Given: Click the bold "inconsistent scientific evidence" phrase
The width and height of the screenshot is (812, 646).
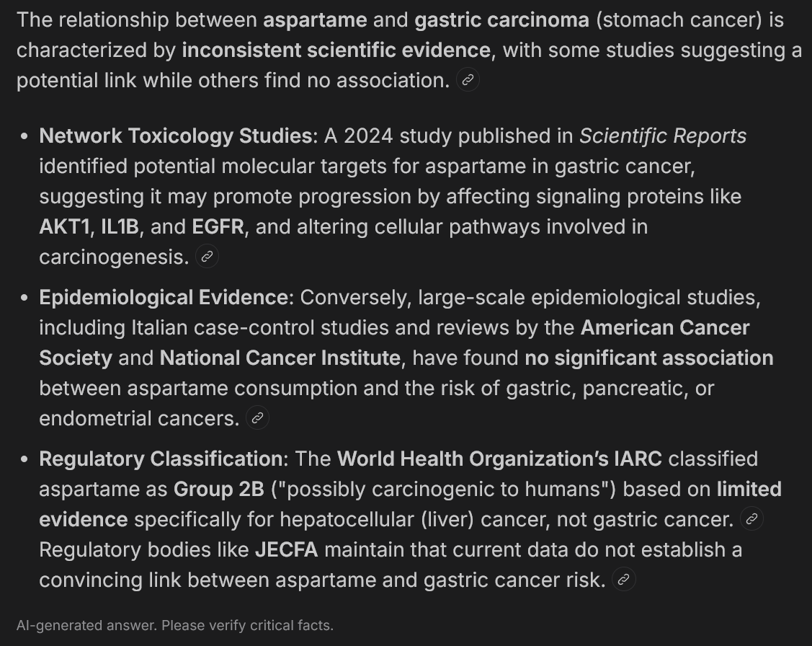Looking at the screenshot, I should (336, 50).
